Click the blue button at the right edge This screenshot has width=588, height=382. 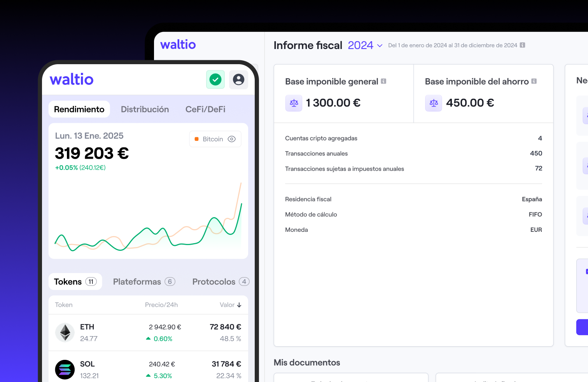click(x=582, y=327)
